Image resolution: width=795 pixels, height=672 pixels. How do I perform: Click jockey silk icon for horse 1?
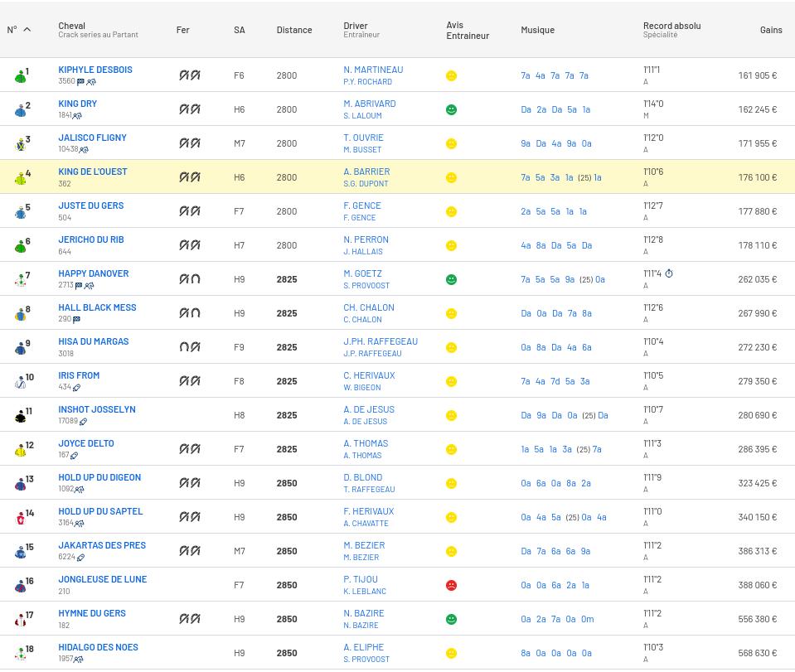[20, 77]
